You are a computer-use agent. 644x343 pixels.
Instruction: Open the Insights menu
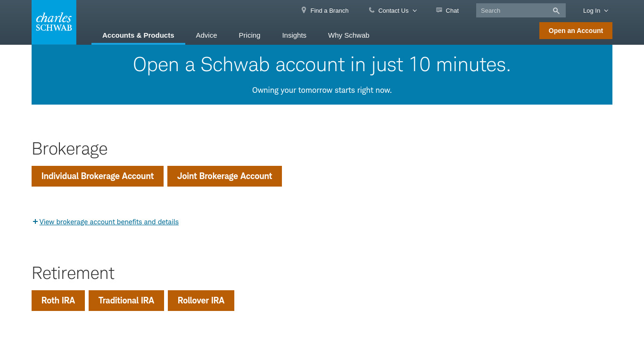294,35
